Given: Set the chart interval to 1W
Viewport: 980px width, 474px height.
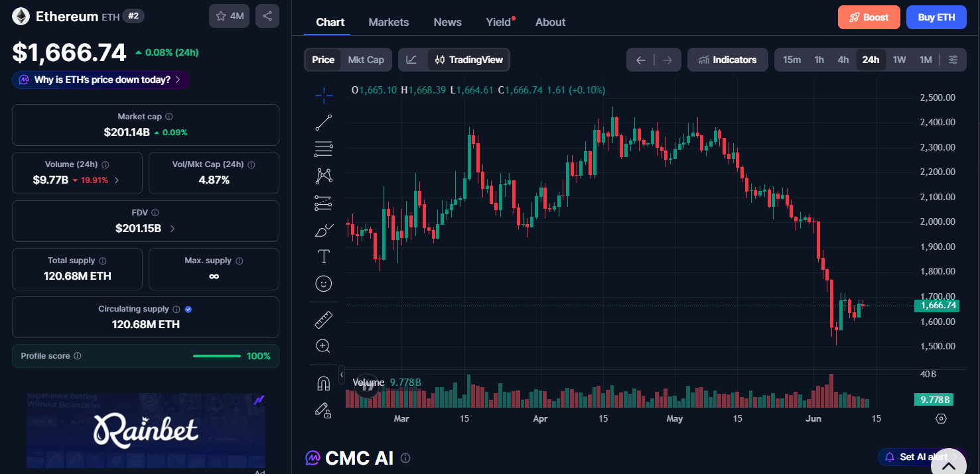Looking at the screenshot, I should 899,60.
